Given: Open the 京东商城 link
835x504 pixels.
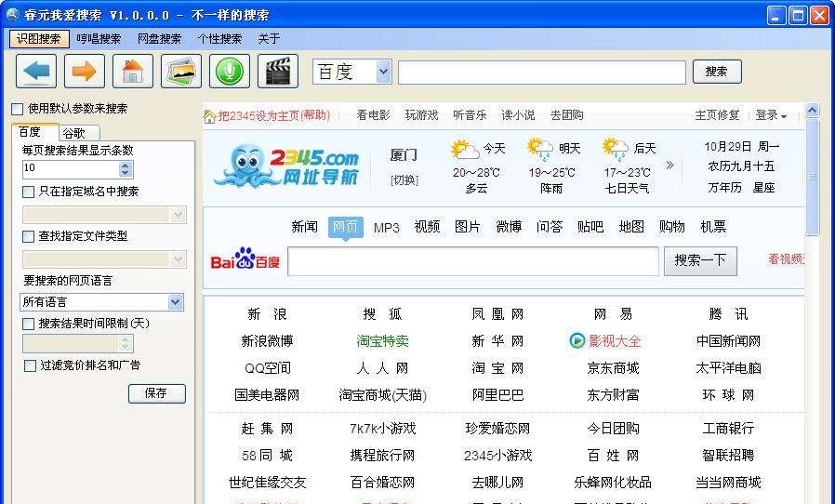Looking at the screenshot, I should click(x=613, y=368).
